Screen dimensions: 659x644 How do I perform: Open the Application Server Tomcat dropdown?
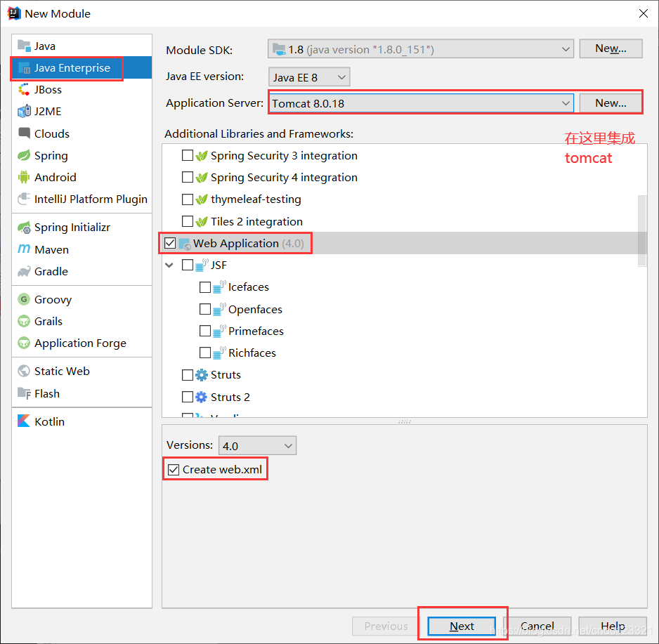(422, 103)
